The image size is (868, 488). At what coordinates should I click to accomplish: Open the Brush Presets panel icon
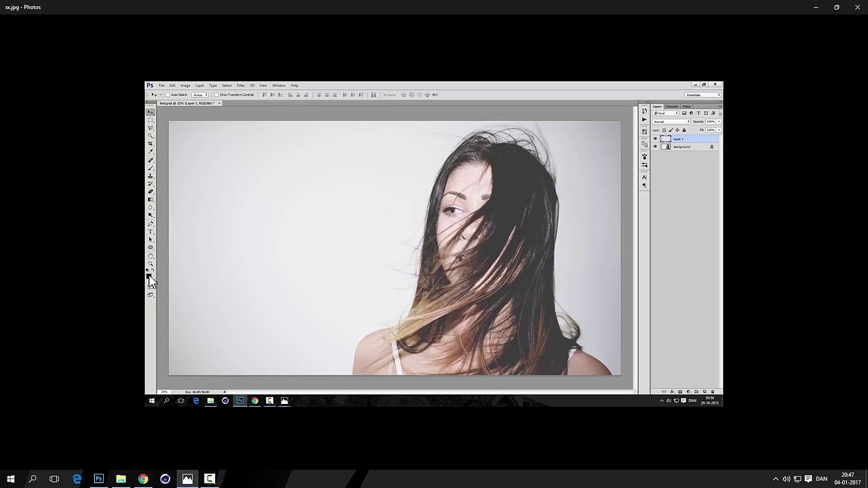tap(644, 165)
